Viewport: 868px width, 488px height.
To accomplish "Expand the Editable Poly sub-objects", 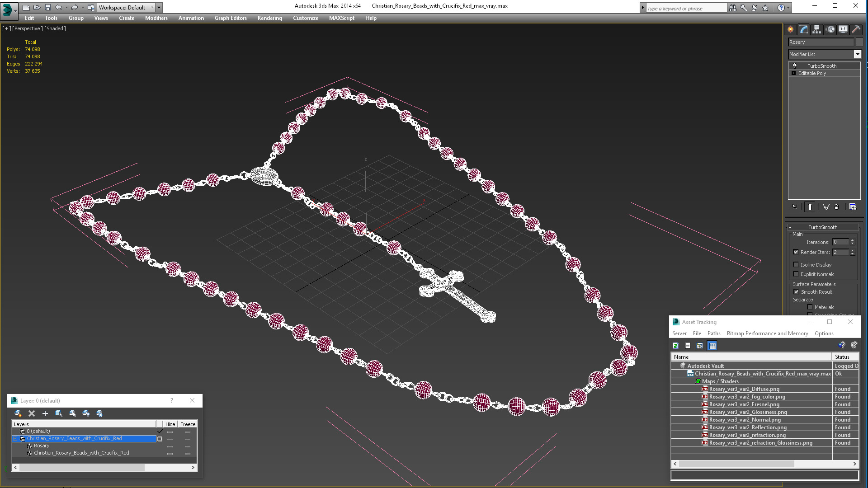I will point(793,73).
